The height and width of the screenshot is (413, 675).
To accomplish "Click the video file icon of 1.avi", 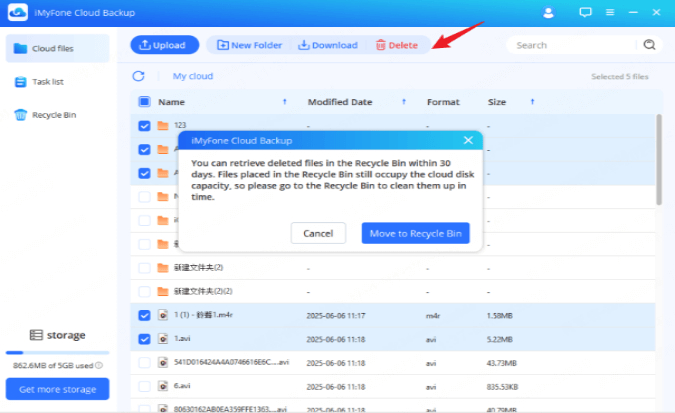I will click(163, 339).
